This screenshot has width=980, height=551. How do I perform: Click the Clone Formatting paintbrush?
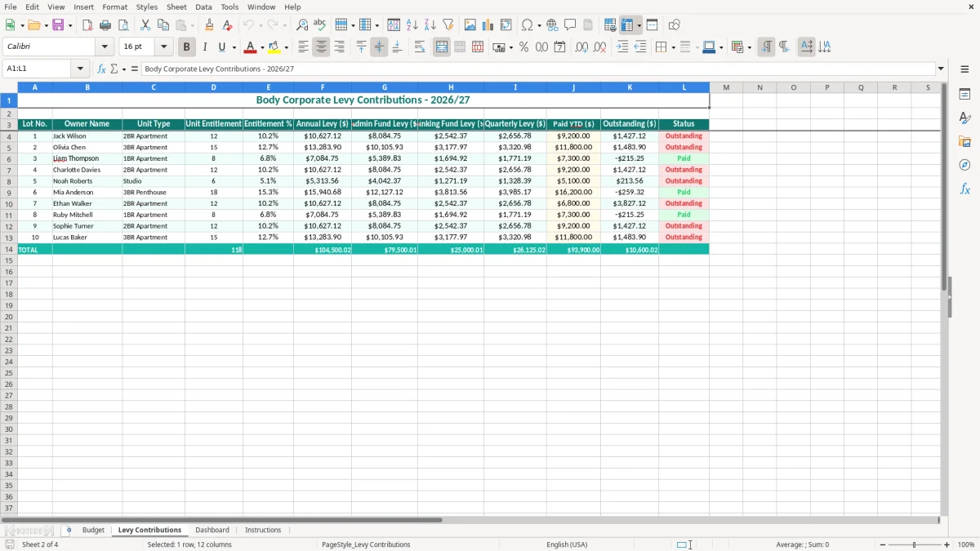tap(209, 25)
